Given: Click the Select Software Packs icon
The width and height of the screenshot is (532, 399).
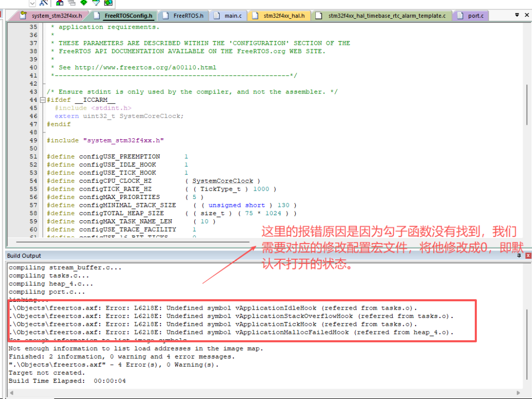Looking at the screenshot, I should (96, 3).
